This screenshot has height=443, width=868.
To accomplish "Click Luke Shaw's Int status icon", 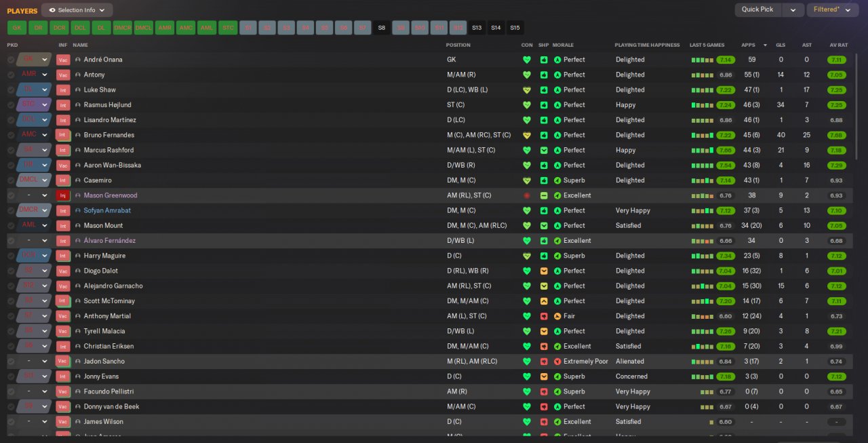I will pos(63,90).
